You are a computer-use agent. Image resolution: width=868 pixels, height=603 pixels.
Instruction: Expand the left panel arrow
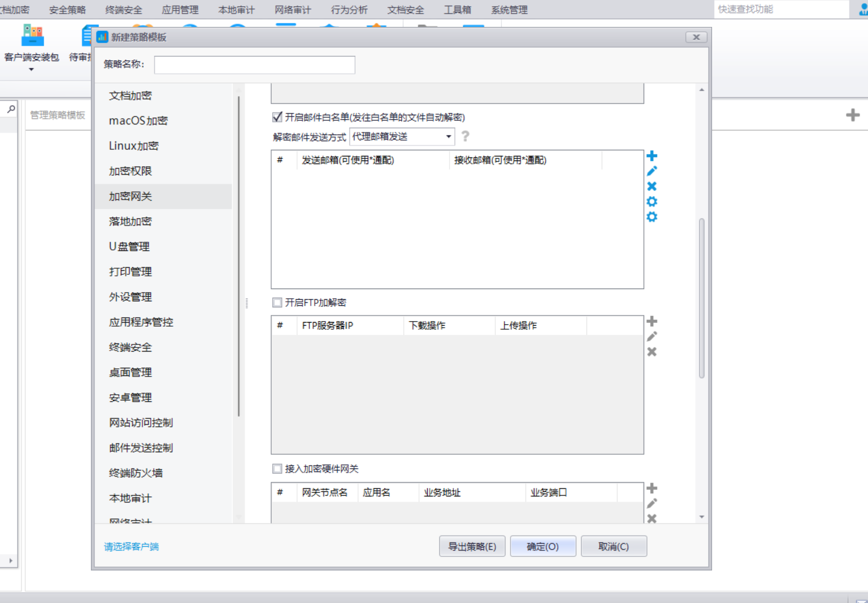[x=11, y=561]
